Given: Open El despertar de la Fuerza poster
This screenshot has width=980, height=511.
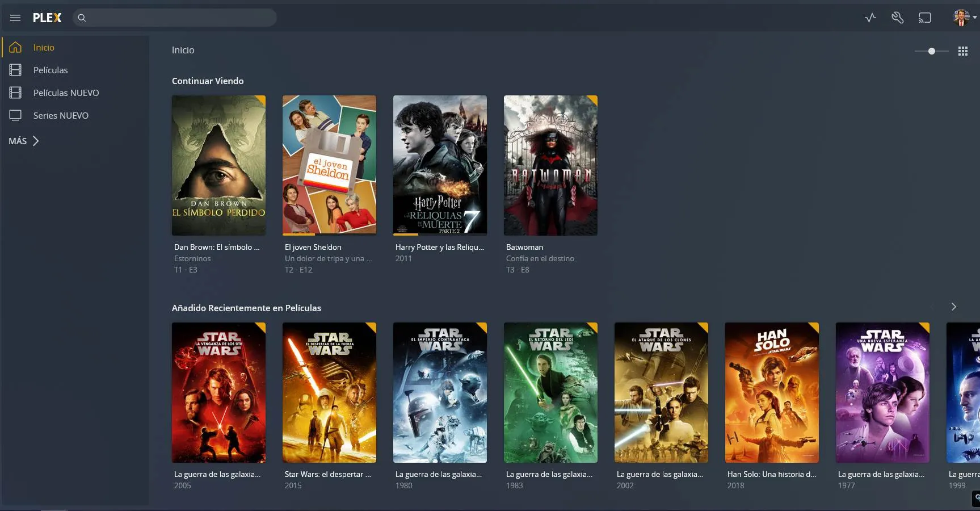Looking at the screenshot, I should (329, 392).
